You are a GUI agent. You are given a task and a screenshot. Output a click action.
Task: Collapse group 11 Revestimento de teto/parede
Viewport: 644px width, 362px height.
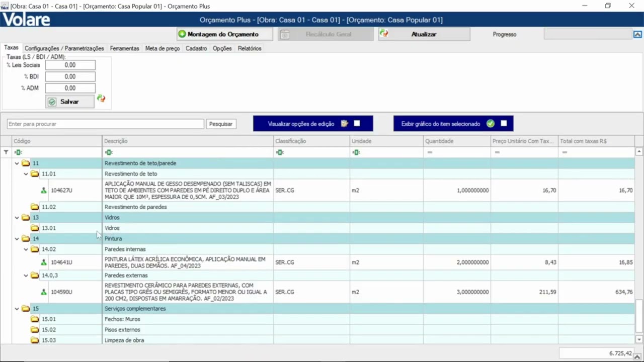(x=17, y=163)
